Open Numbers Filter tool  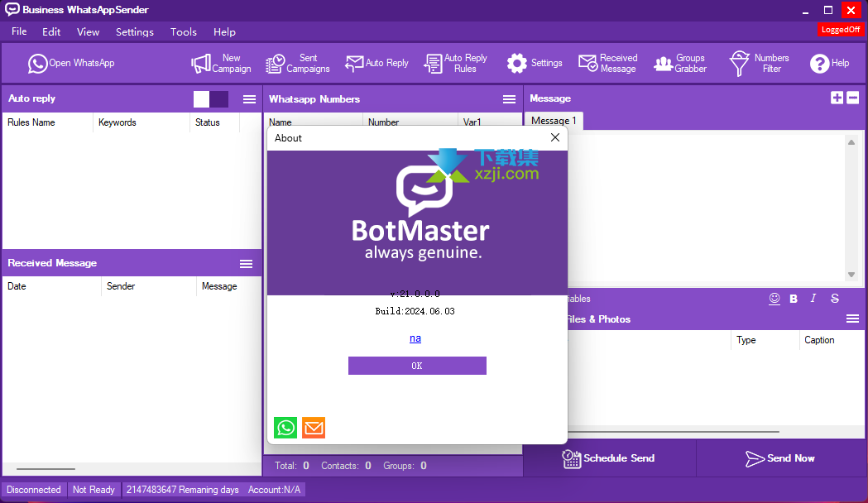click(759, 63)
